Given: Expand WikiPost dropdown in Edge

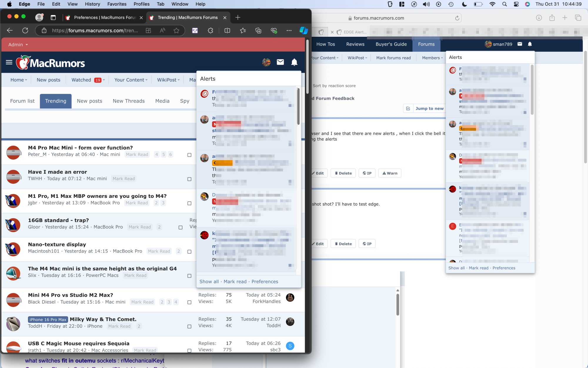Looking at the screenshot, I should [178, 80].
